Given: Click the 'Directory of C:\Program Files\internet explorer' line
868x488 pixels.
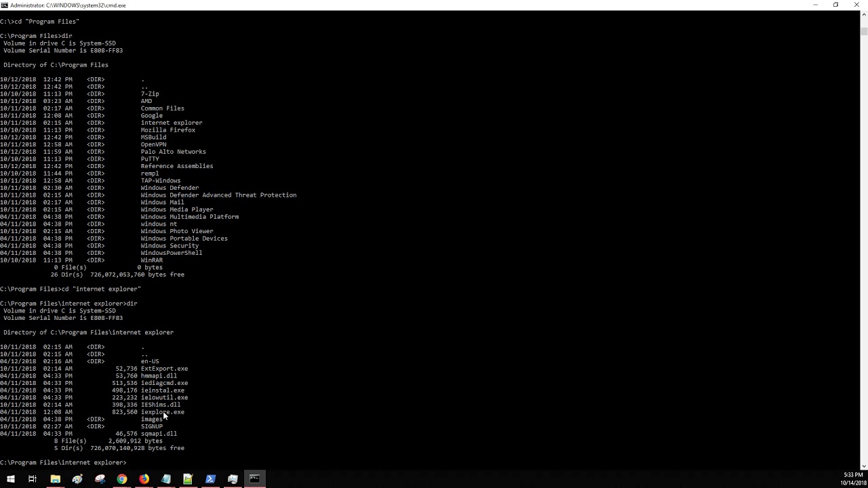Looking at the screenshot, I should click(89, 333).
